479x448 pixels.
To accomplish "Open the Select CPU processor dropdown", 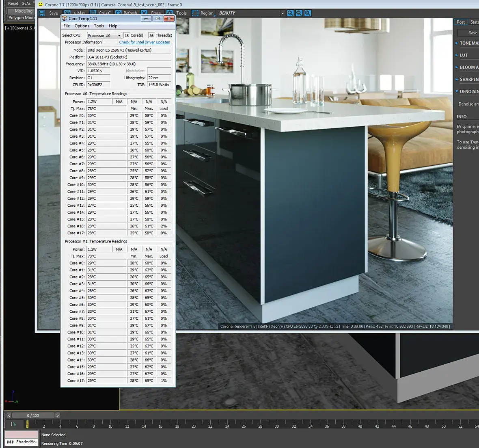I will coord(104,35).
